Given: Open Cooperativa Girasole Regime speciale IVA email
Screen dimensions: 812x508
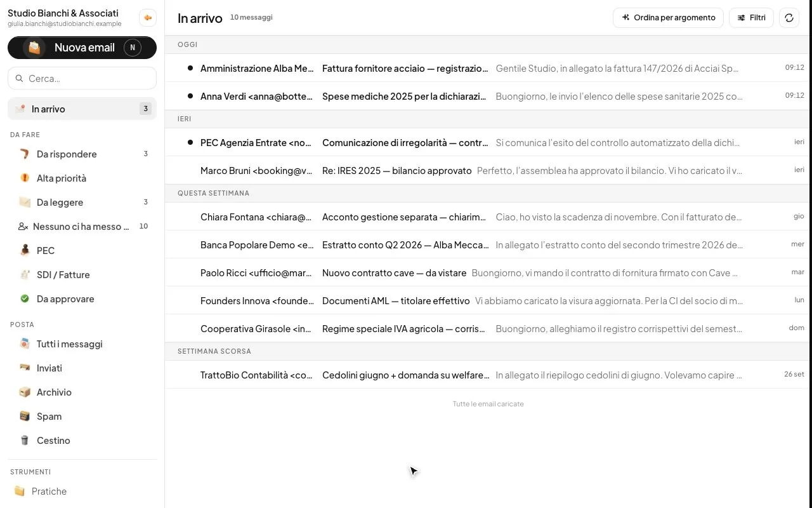Looking at the screenshot, I should pyautogui.click(x=488, y=328).
